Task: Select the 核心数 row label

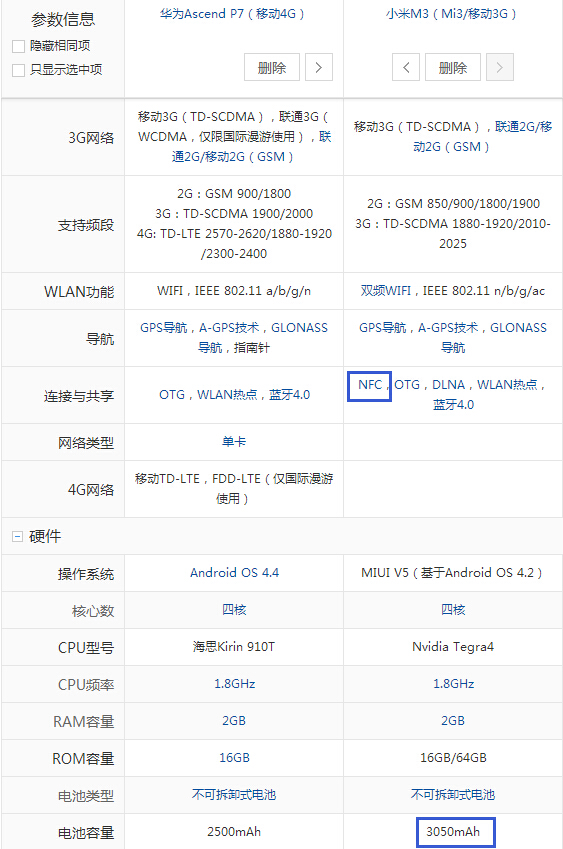Action: click(93, 611)
